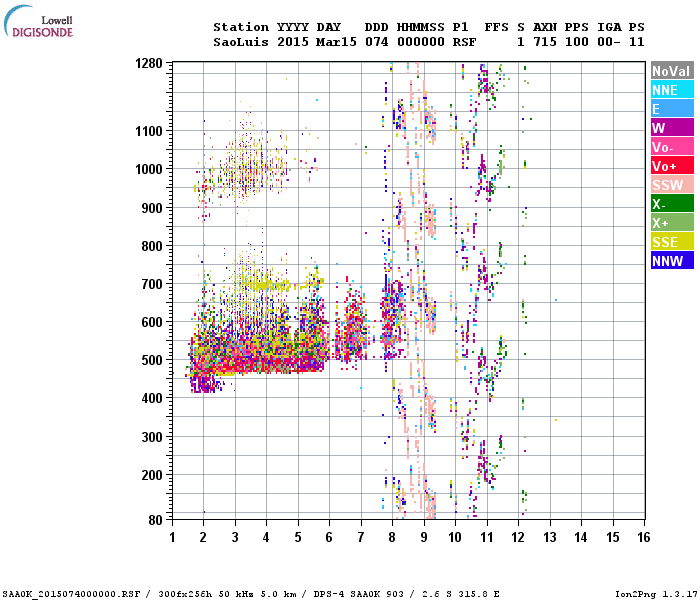This screenshot has height=600, width=700.
Task: Click the DPS-4 SAA0K 903 footer text
Action: tap(358, 594)
